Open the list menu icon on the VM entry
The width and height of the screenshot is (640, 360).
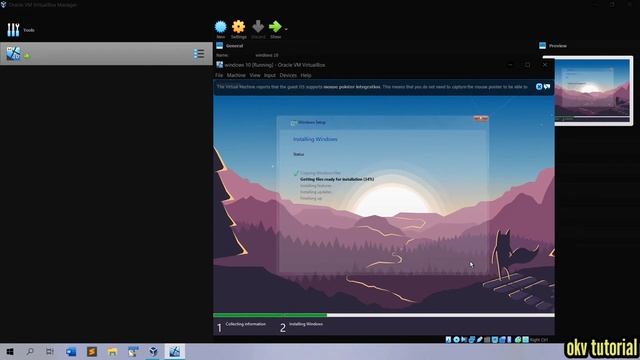pos(199,53)
